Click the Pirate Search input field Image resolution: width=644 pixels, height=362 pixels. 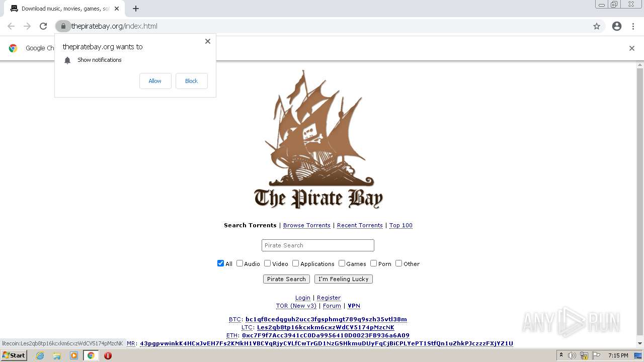318,245
